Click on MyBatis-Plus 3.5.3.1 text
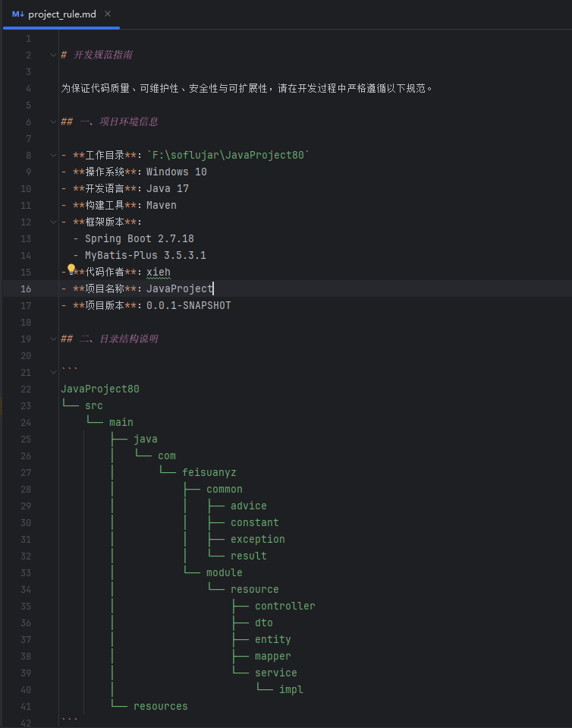This screenshot has height=728, width=572. [145, 255]
